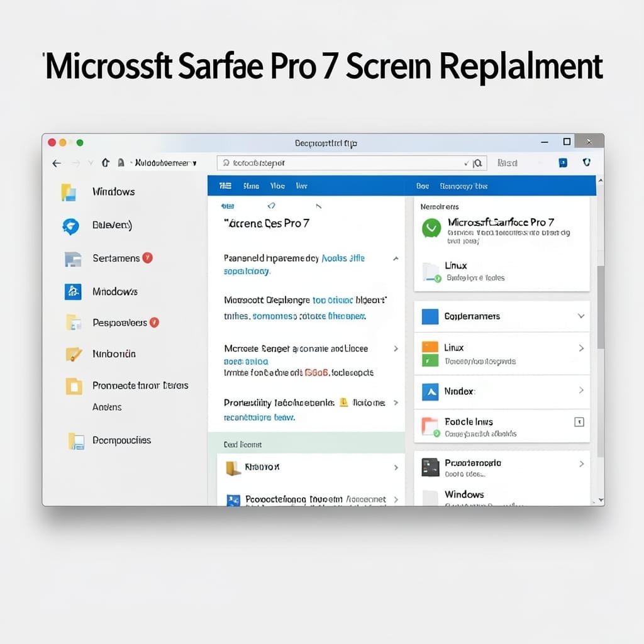Click the tag icon below the blue bar
Screen dimensions: 644x644
(271, 206)
